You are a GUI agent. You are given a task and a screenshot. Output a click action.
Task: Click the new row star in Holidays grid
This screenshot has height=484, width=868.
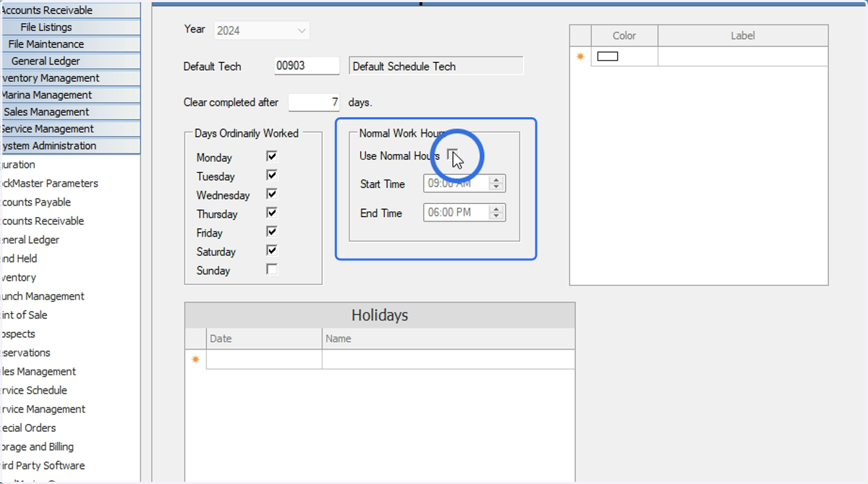(195, 360)
